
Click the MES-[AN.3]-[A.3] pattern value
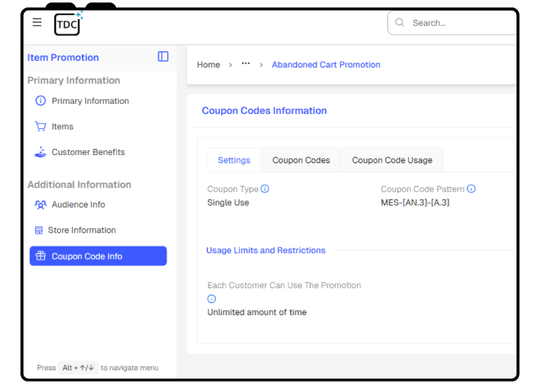coord(415,203)
